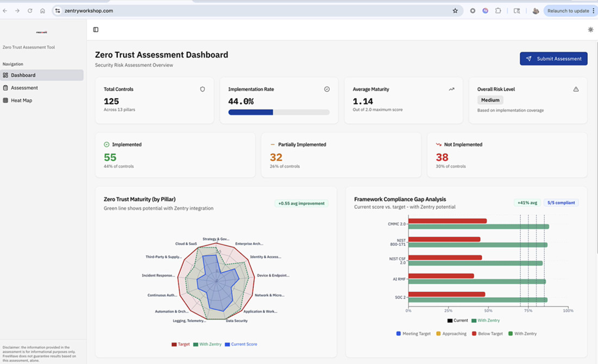Viewport: 598px width, 364px height.
Task: Reload the page
Action: click(x=30, y=11)
